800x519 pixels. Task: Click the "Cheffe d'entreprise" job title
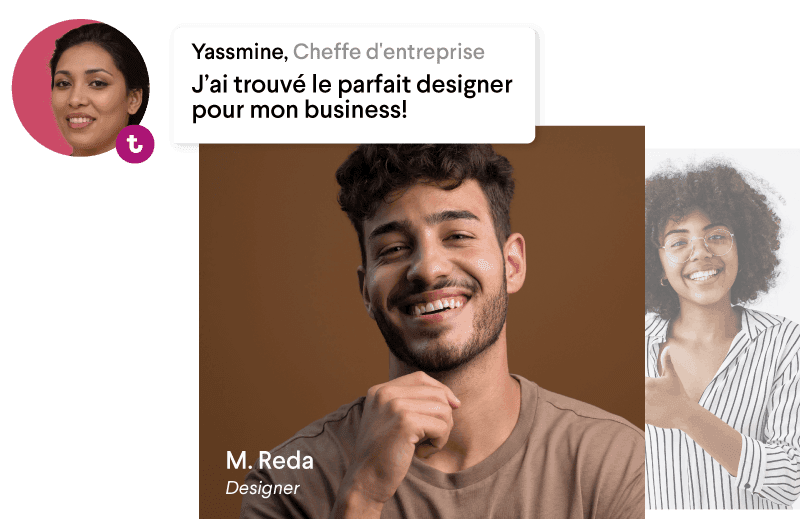pos(389,52)
